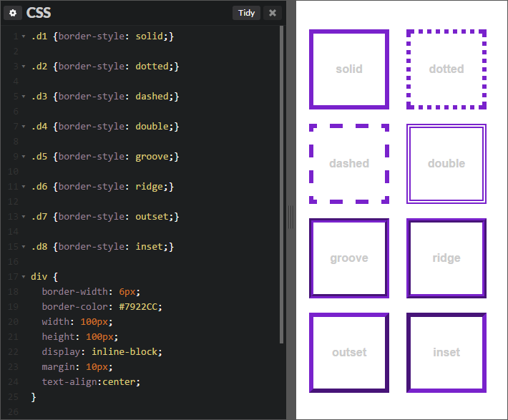Collapse the .d6 rule fold arrow
The image size is (508, 420).
[x=24, y=187]
